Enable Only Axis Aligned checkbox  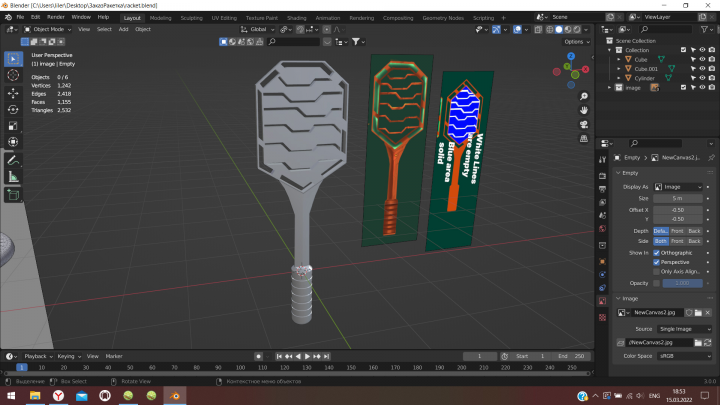tap(656, 272)
